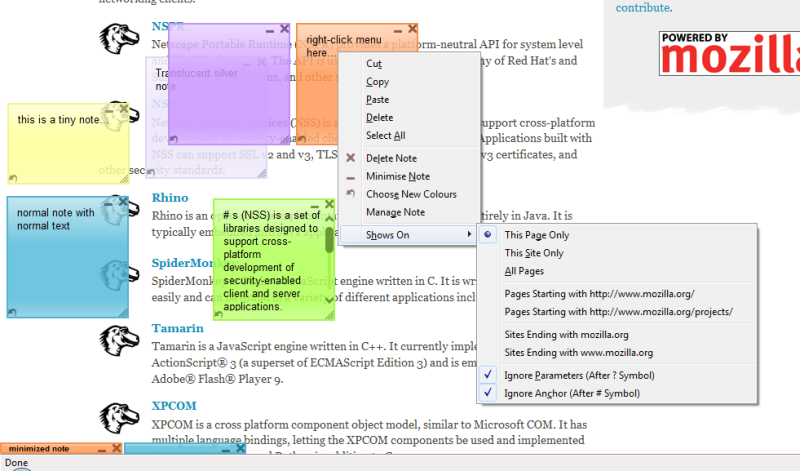Click the 'Powered by Mozilla' logo
The image size is (800, 471).
click(x=729, y=53)
